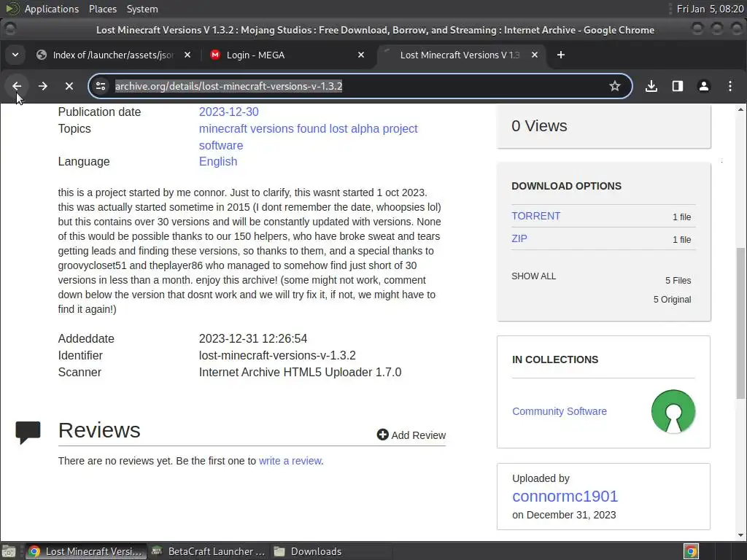
Task: Go forward using Chrome's forward arrow
Action: pyautogui.click(x=43, y=86)
